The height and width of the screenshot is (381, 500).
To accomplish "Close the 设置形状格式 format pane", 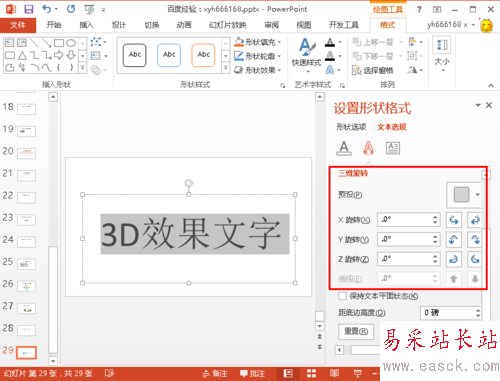I will tap(489, 105).
